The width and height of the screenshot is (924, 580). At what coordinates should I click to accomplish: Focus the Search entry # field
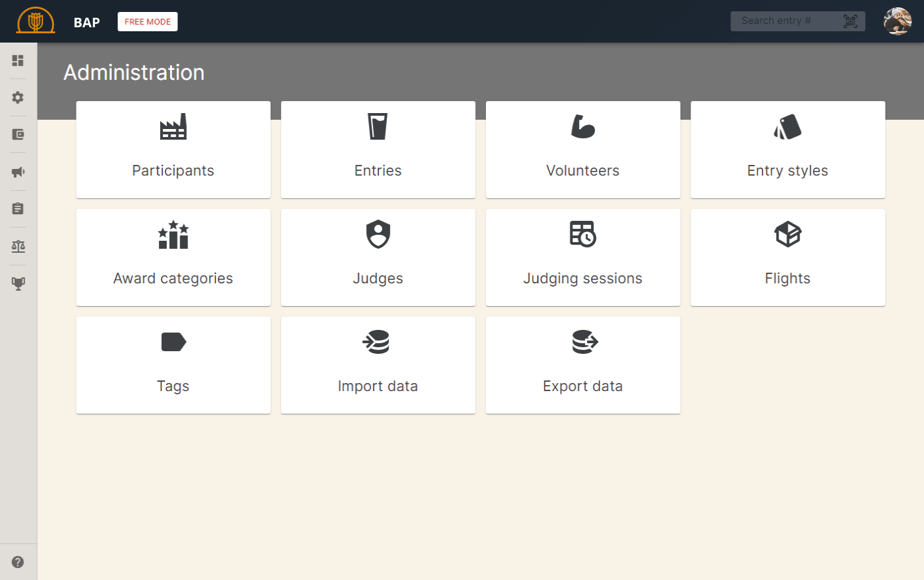click(784, 21)
